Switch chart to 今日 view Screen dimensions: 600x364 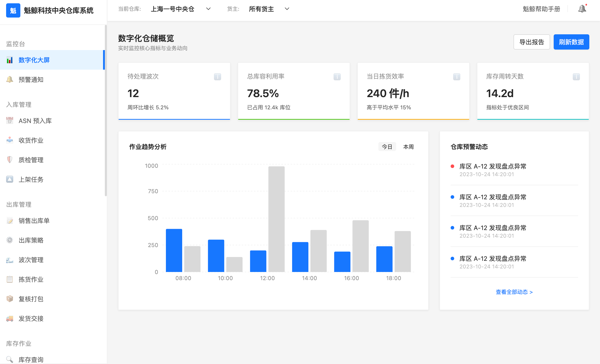387,147
